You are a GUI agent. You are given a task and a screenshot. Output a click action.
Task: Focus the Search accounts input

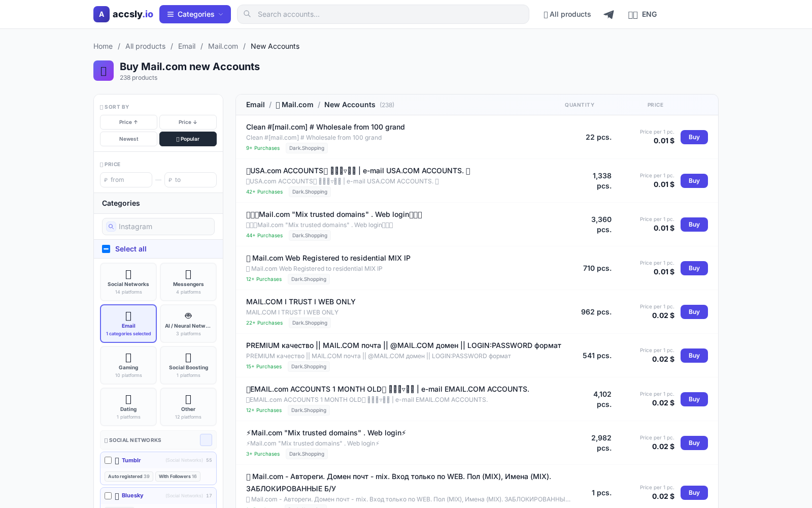coord(383,14)
